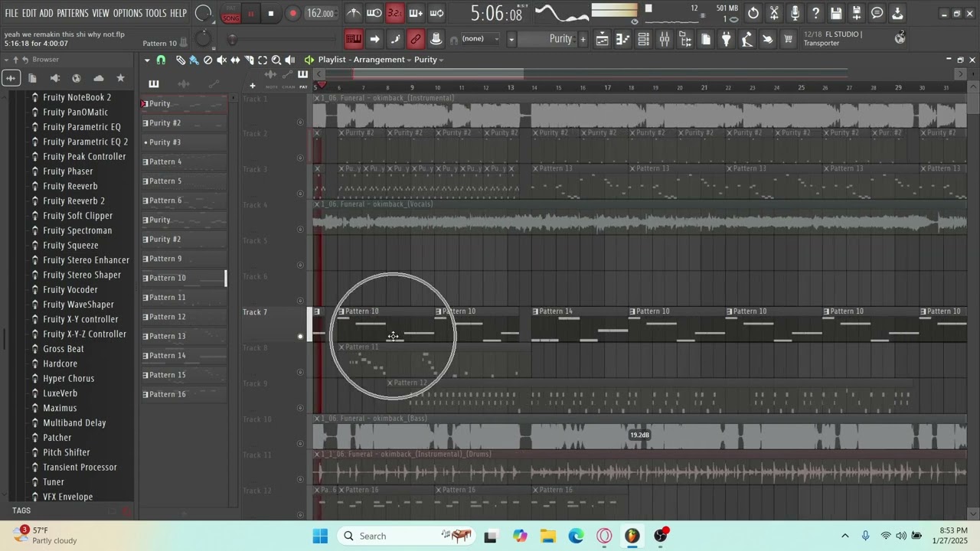
Task: Select the Delete tool in playlist toolbar
Action: (x=207, y=60)
